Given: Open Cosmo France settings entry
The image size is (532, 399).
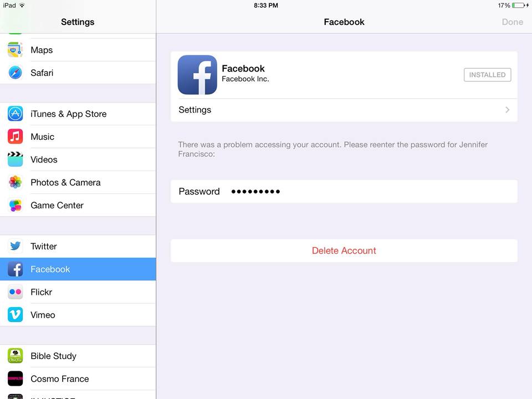Looking at the screenshot, I should 78,378.
